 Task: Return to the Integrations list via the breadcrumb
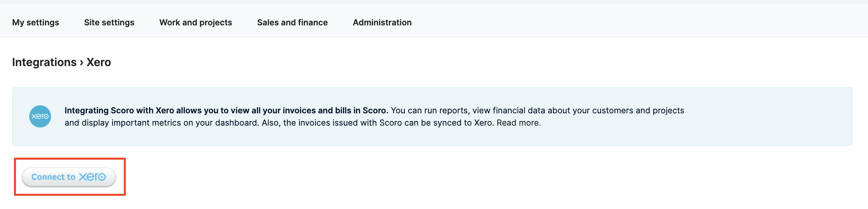[x=45, y=62]
